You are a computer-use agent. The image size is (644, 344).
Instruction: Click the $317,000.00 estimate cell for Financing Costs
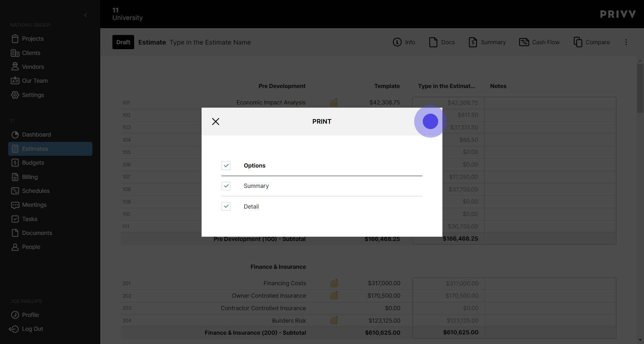448,283
